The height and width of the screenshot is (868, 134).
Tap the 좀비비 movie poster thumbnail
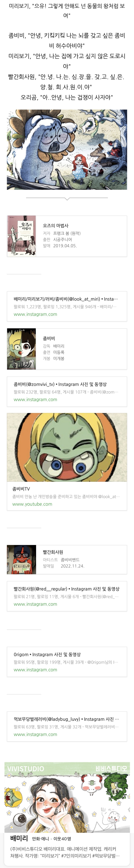[22, 349]
